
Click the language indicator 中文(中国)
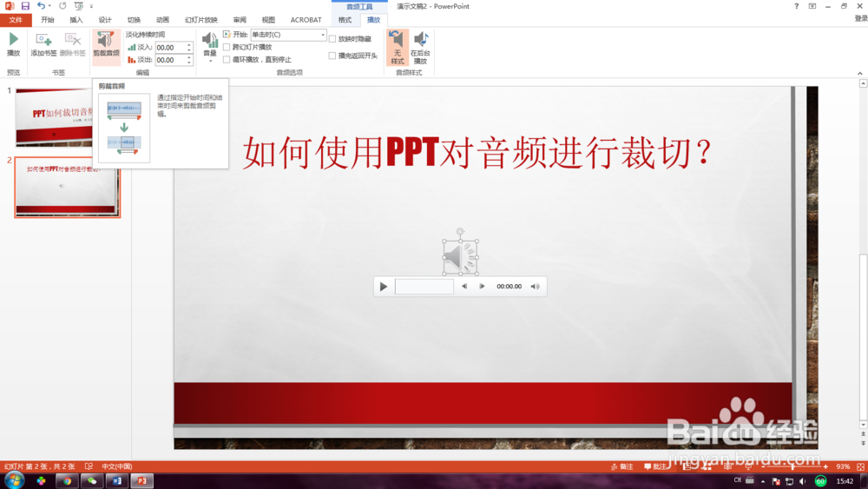[117, 466]
